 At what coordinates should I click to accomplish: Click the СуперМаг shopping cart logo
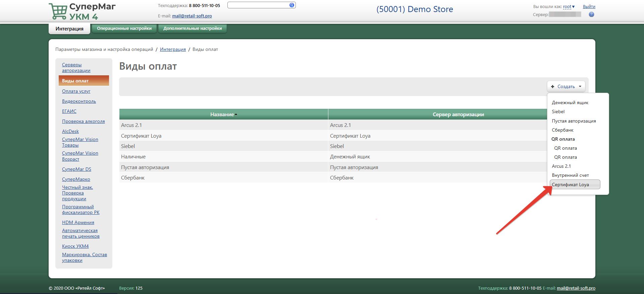coord(58,11)
